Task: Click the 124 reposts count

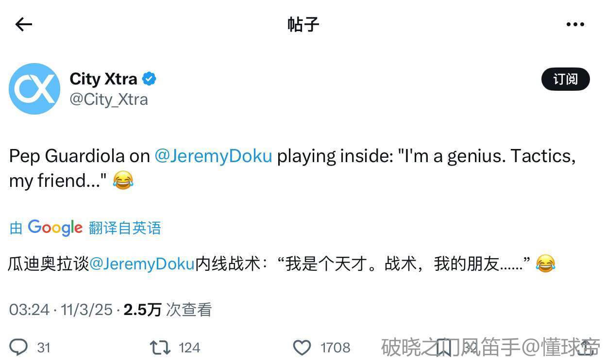Action: (x=189, y=347)
